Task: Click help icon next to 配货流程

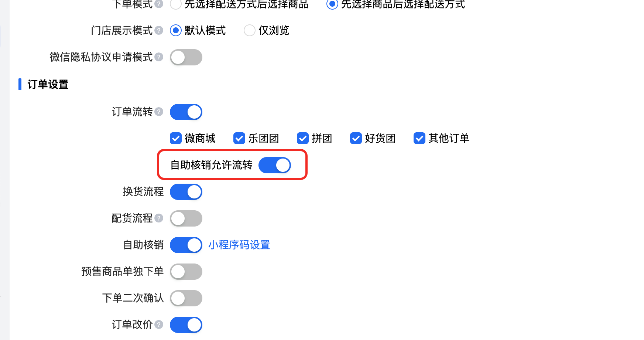Action: [x=159, y=218]
